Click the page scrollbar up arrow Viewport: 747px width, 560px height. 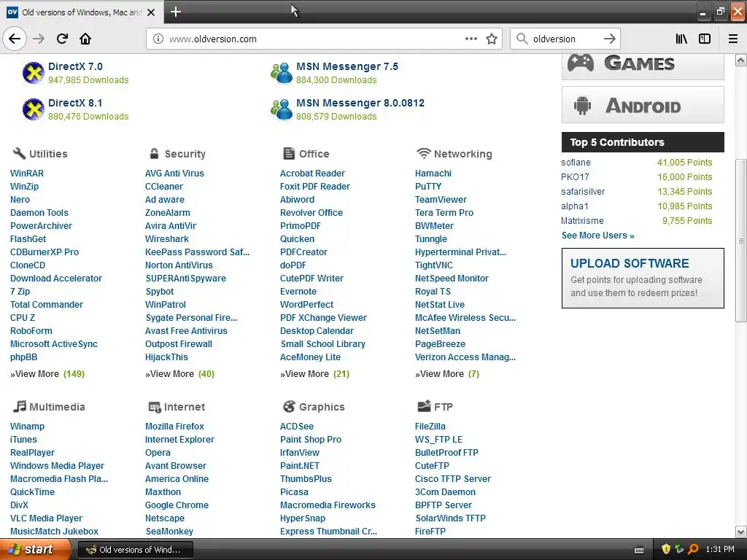[x=741, y=60]
